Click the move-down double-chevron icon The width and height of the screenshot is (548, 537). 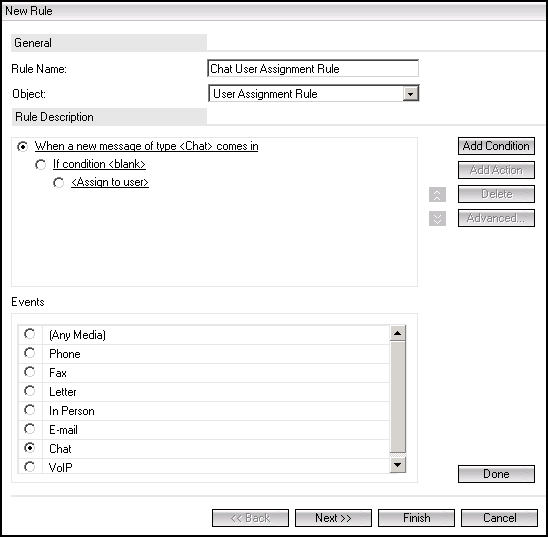(x=437, y=219)
